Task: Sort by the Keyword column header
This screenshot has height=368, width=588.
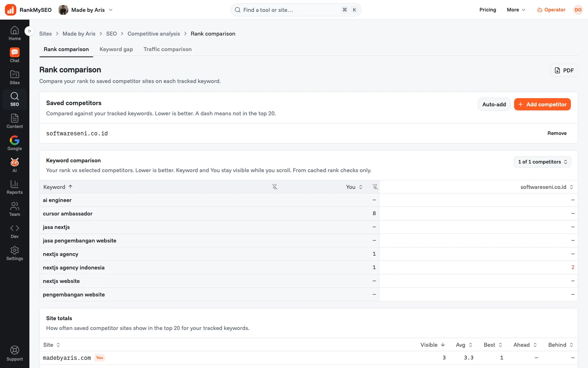Action: [x=58, y=187]
